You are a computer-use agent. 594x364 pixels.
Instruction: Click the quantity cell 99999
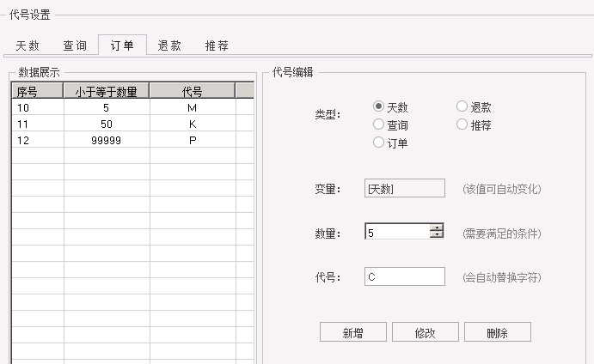107,140
